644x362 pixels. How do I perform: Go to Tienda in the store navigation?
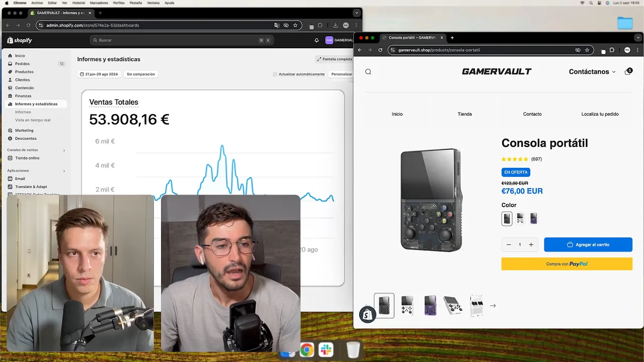tap(464, 114)
